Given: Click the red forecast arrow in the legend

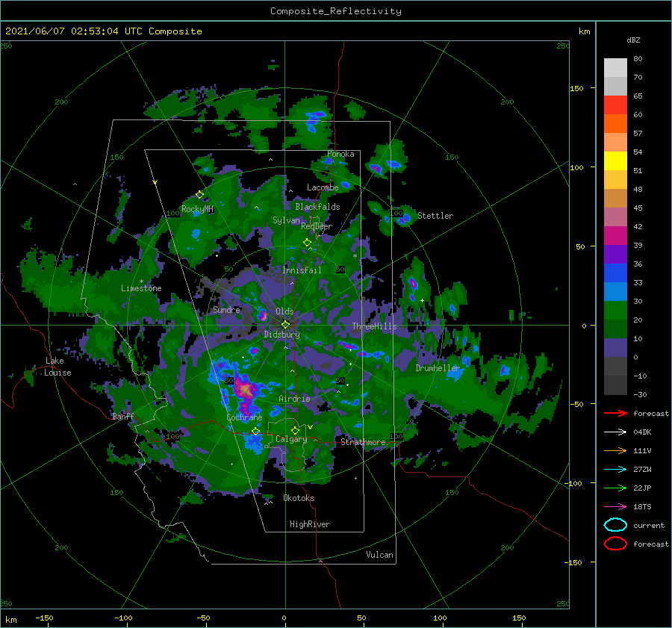Looking at the screenshot, I should pos(615,413).
